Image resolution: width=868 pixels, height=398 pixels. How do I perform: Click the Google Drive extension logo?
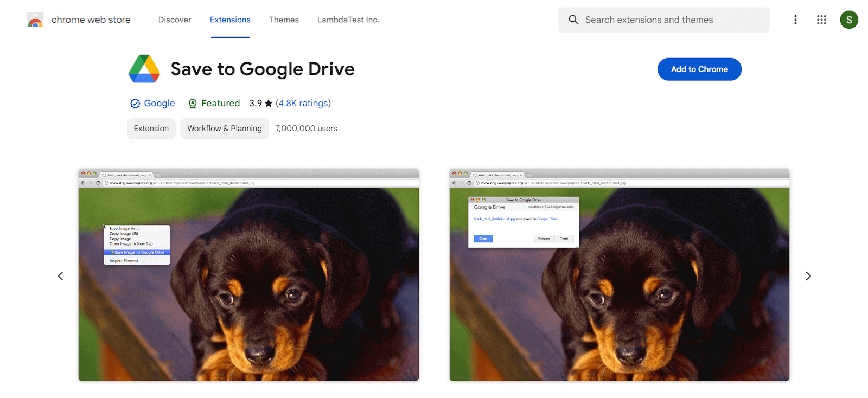coord(144,69)
